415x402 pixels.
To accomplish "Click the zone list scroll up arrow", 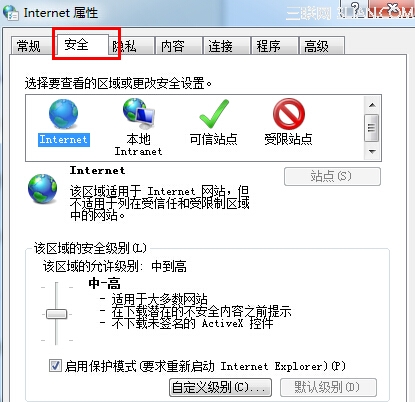I will 372,105.
